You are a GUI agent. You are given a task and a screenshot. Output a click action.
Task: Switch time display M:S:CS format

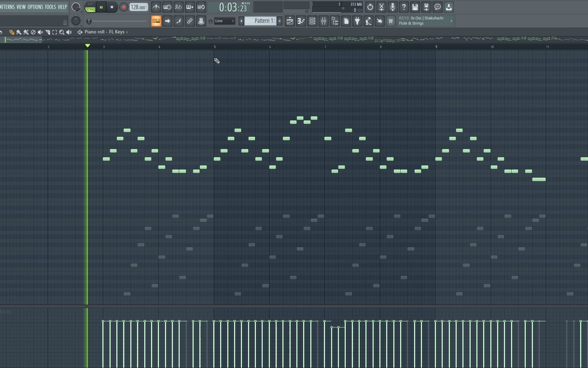click(x=246, y=3)
